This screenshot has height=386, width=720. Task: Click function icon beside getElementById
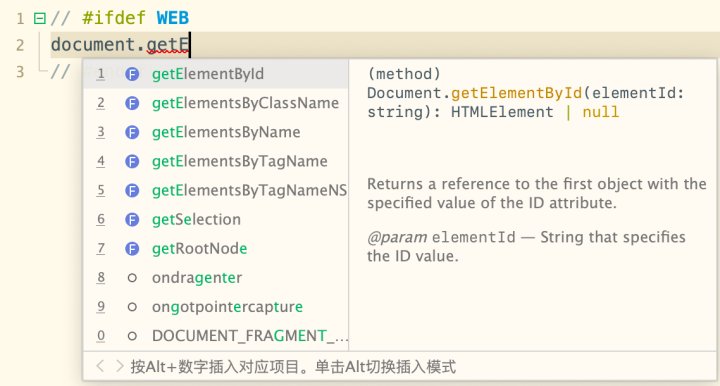[132, 74]
